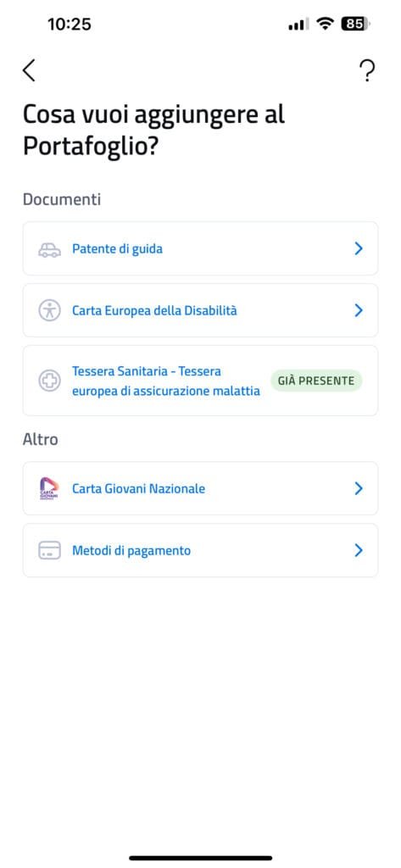Tap the home indicator bar at bottom

[200, 858]
